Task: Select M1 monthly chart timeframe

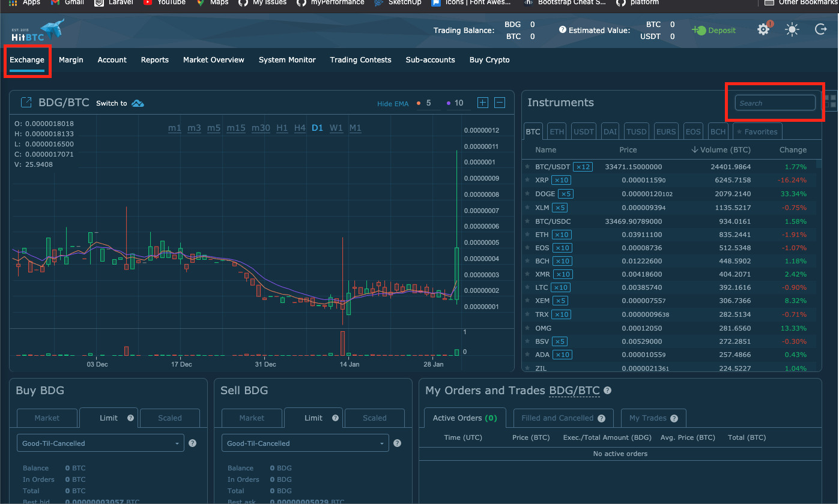Action: (356, 128)
